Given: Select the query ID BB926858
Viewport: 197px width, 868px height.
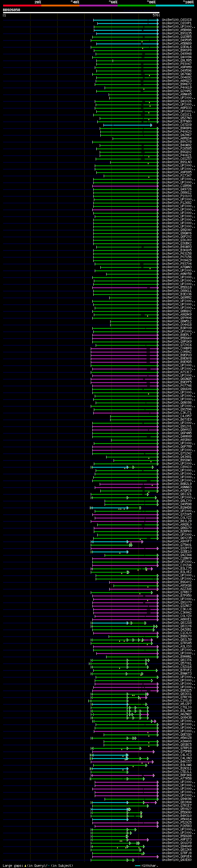Looking at the screenshot, I should (11, 10).
